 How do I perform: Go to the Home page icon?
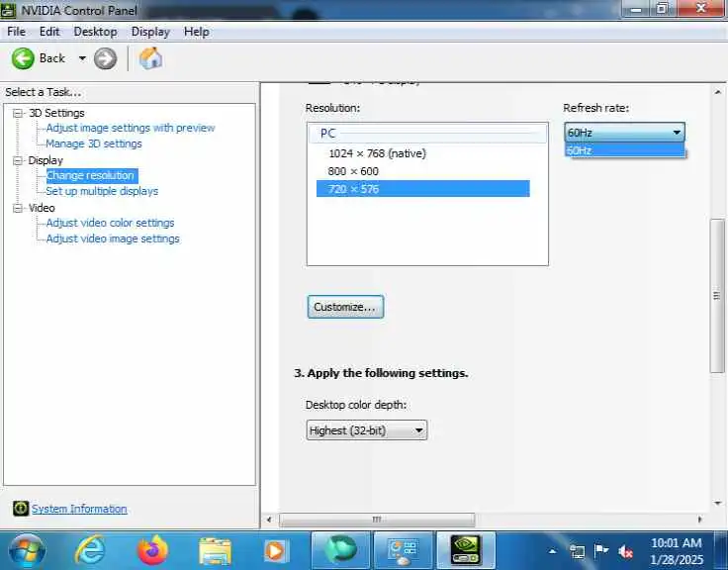[x=150, y=59]
